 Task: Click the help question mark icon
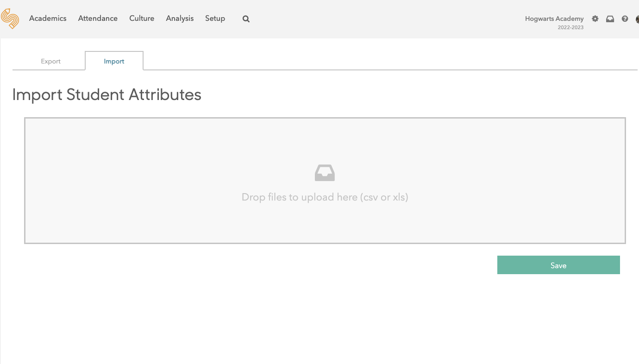625,19
